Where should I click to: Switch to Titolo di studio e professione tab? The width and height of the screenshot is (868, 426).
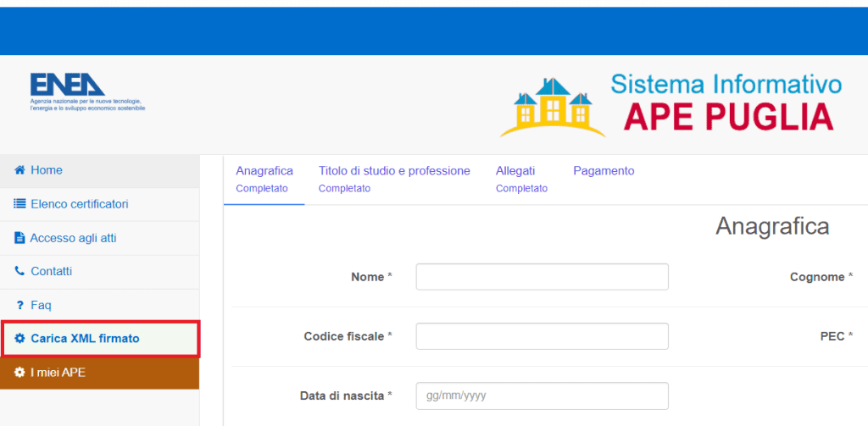[x=394, y=180]
